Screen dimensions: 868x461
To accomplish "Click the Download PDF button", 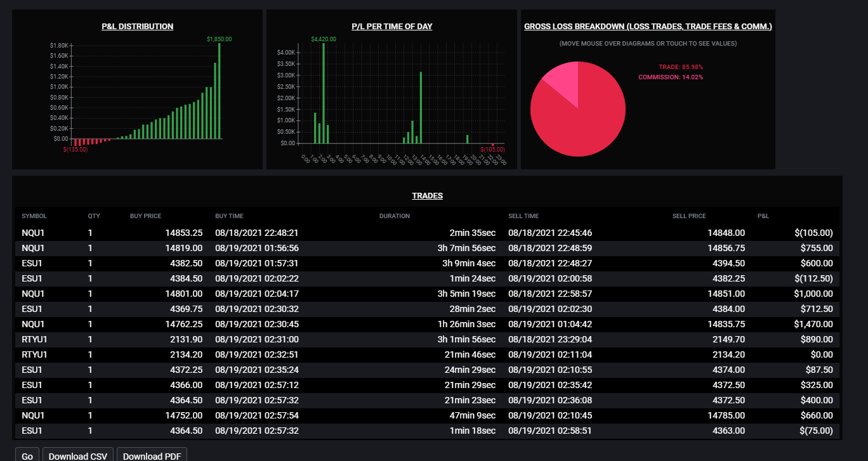I will coord(152,456).
